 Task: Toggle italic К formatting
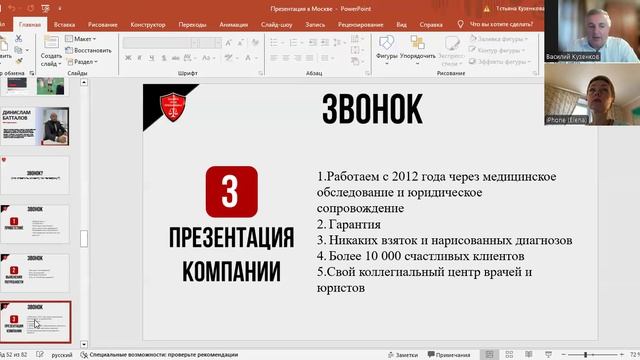tap(140, 58)
